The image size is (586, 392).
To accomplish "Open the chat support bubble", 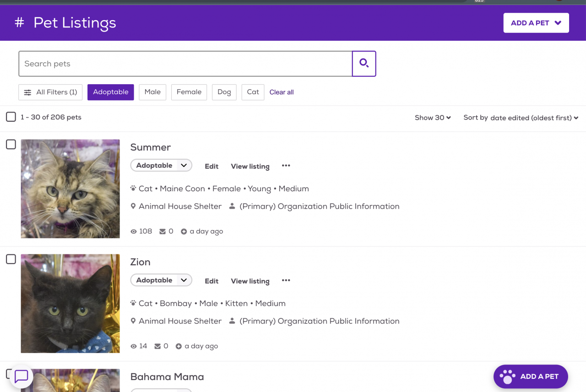I will tap(22, 376).
